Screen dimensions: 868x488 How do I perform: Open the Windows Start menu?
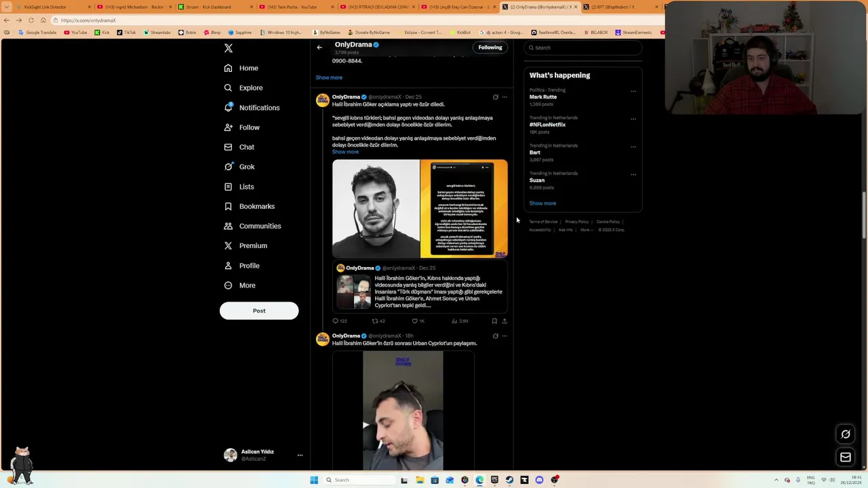pos(314,480)
